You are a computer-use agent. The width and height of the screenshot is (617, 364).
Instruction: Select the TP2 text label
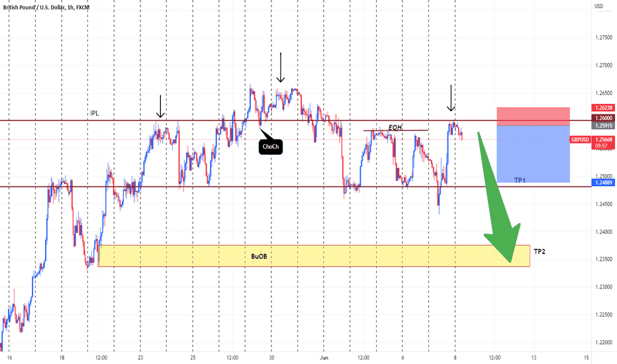540,251
